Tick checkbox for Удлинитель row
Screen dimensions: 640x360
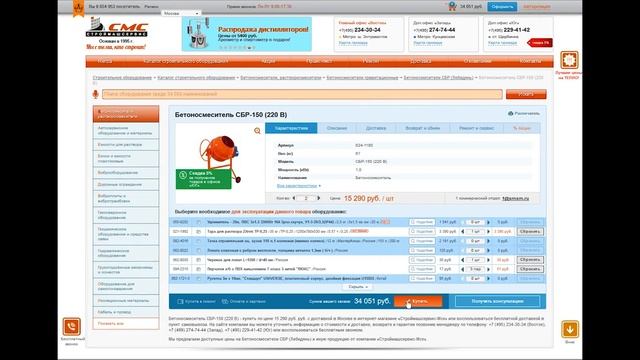pyautogui.click(x=199, y=222)
